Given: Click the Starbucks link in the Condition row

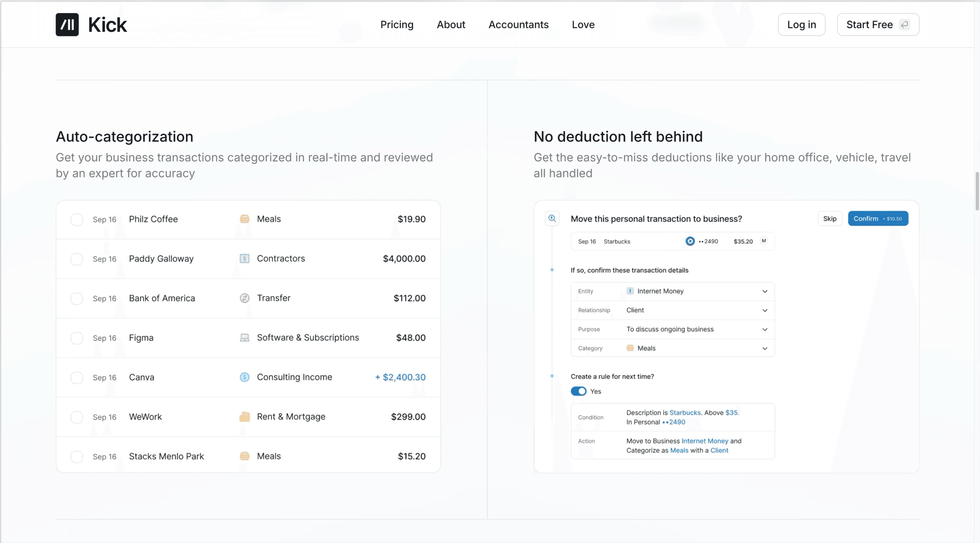Looking at the screenshot, I should (x=685, y=413).
